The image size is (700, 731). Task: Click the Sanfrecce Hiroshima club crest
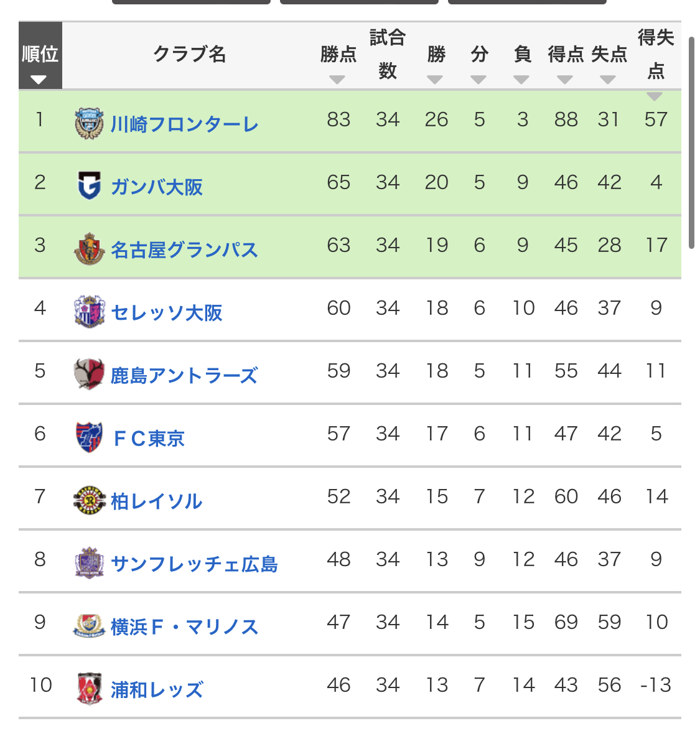[x=89, y=562]
